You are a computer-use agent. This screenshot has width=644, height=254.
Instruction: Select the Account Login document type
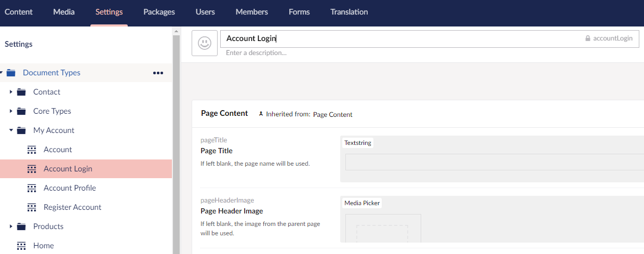coord(68,169)
